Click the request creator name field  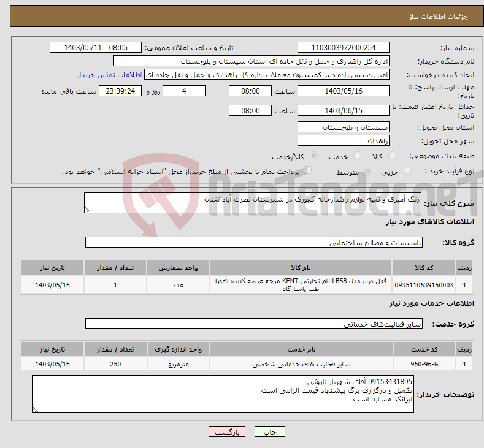[267, 75]
